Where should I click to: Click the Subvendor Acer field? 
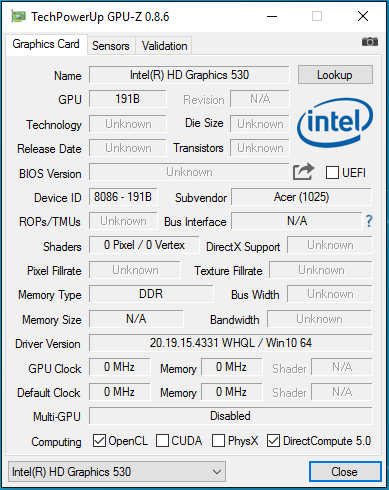(x=301, y=197)
